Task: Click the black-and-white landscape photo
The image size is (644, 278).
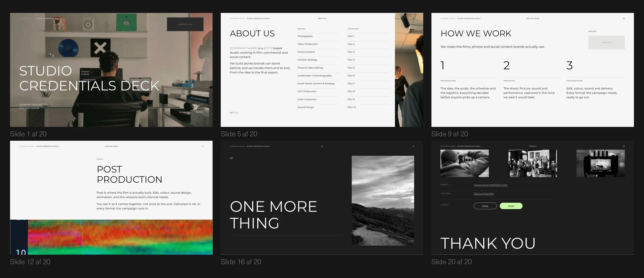Action: tap(383, 201)
